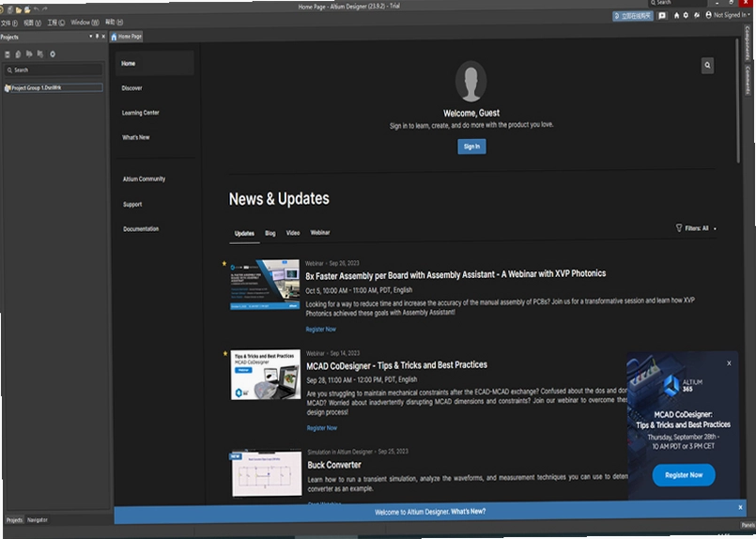The width and height of the screenshot is (756, 539).
Task: Click the fourth icon in Projects panel toolbar
Action: point(40,54)
